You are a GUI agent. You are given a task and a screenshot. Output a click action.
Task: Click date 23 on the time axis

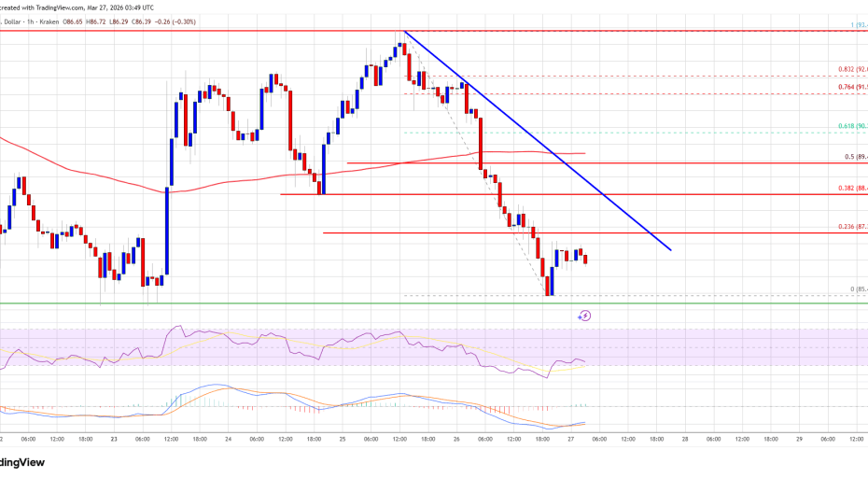(114, 439)
